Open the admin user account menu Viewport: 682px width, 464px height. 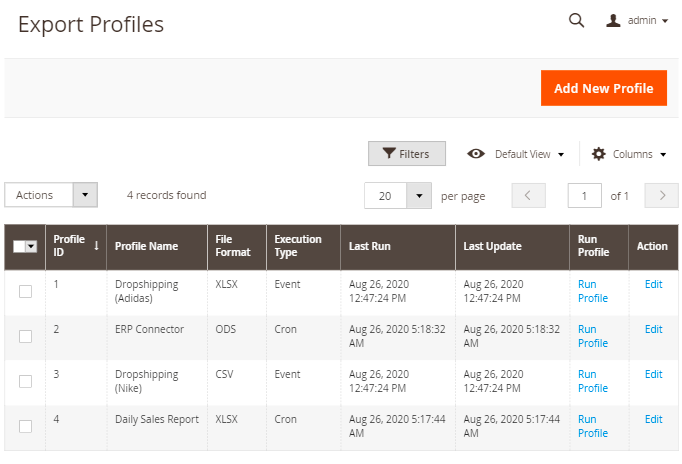click(638, 20)
